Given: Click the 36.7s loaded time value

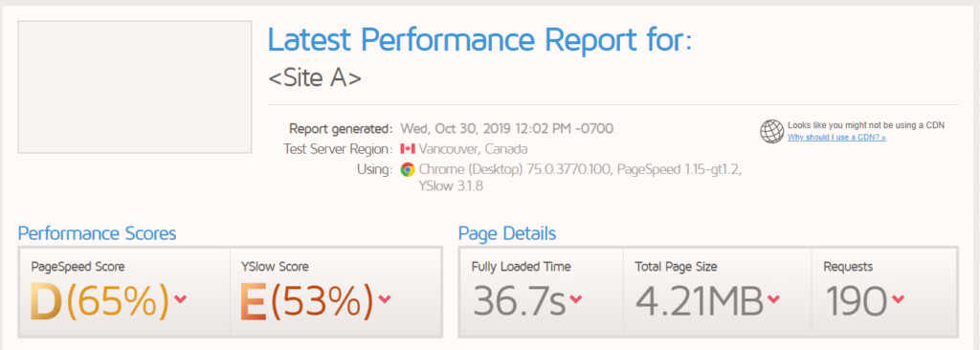Looking at the screenshot, I should click(519, 300).
